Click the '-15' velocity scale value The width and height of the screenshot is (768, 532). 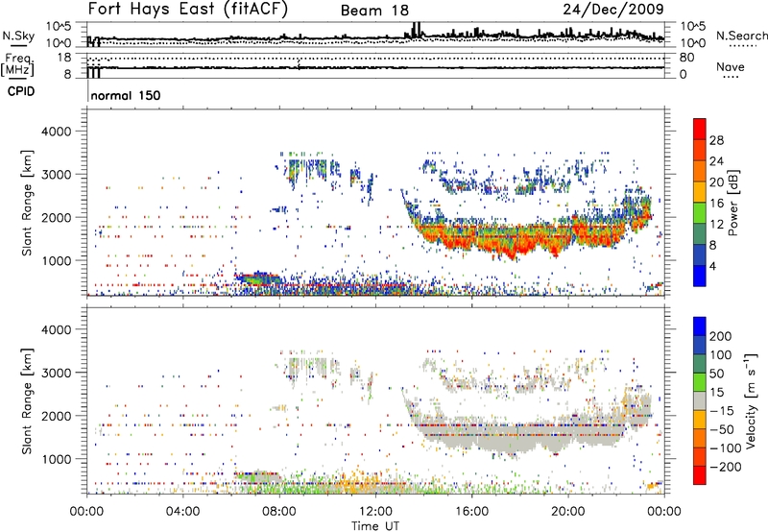point(722,411)
